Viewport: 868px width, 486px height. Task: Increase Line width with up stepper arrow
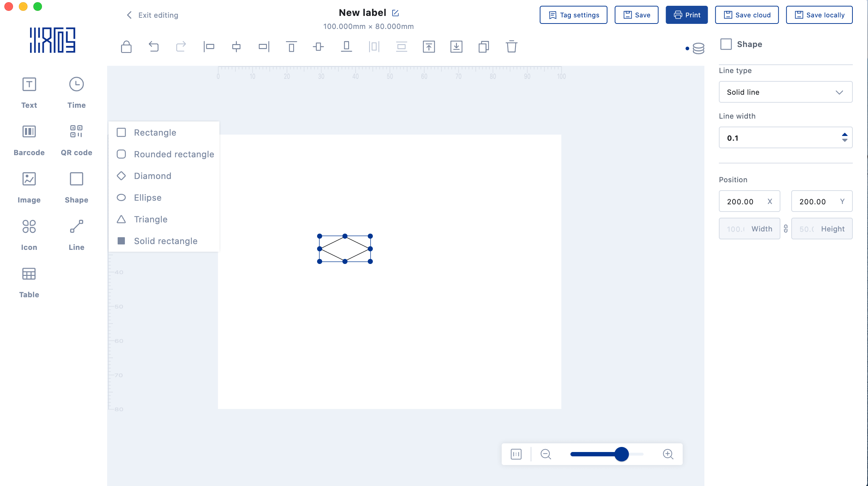point(844,135)
